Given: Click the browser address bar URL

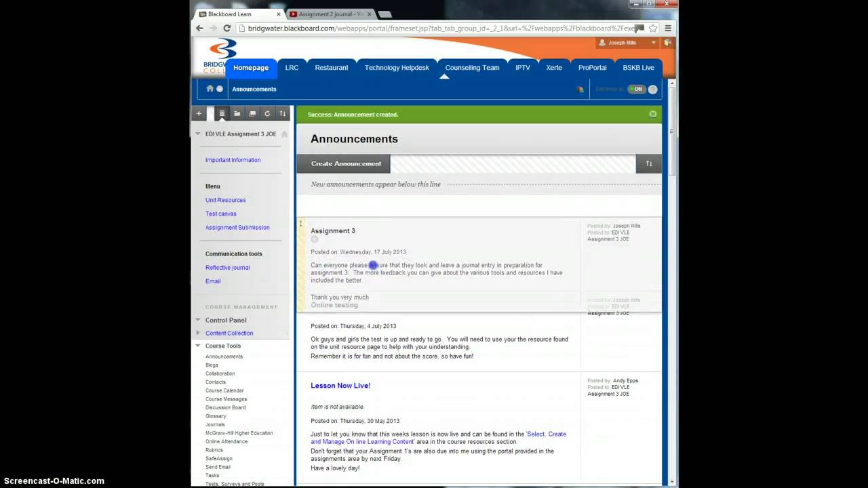Looking at the screenshot, I should (x=441, y=28).
